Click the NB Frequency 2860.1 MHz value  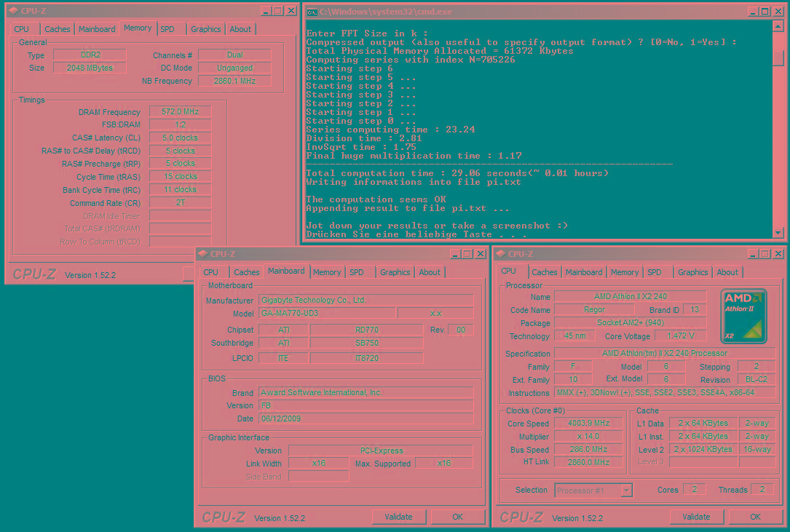[x=234, y=81]
